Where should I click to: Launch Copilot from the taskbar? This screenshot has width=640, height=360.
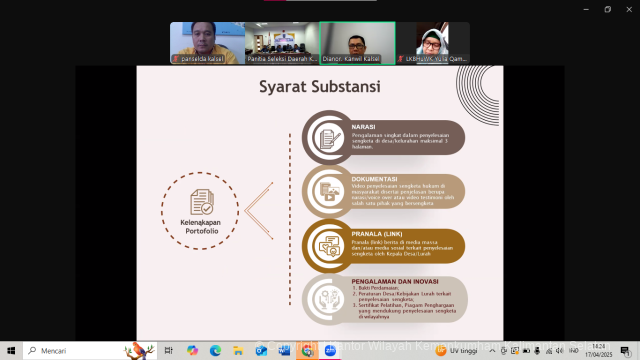coord(192,351)
